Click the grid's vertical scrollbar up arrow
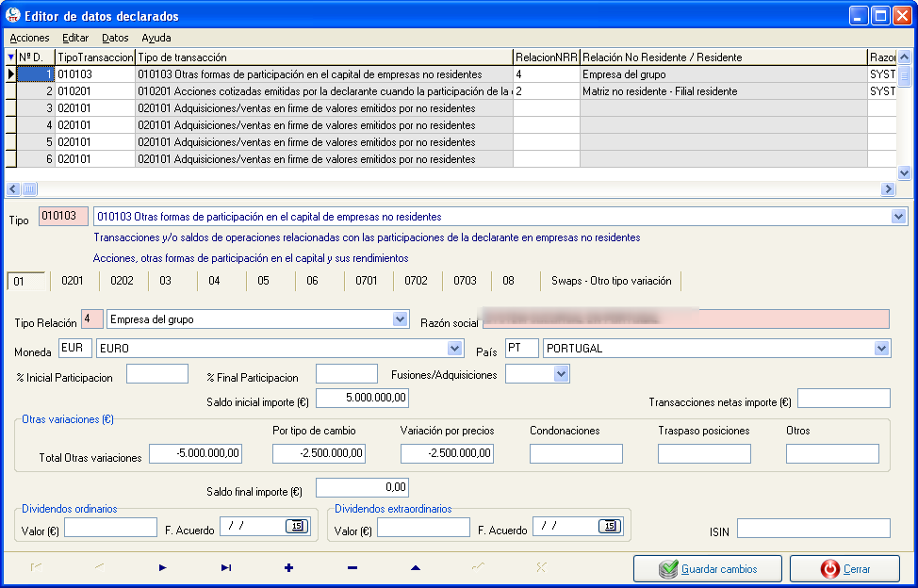The height and width of the screenshot is (588, 918). click(x=904, y=57)
